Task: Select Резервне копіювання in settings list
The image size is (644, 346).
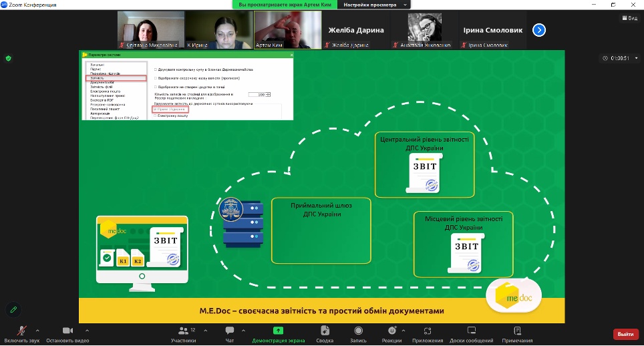Action: [108, 105]
